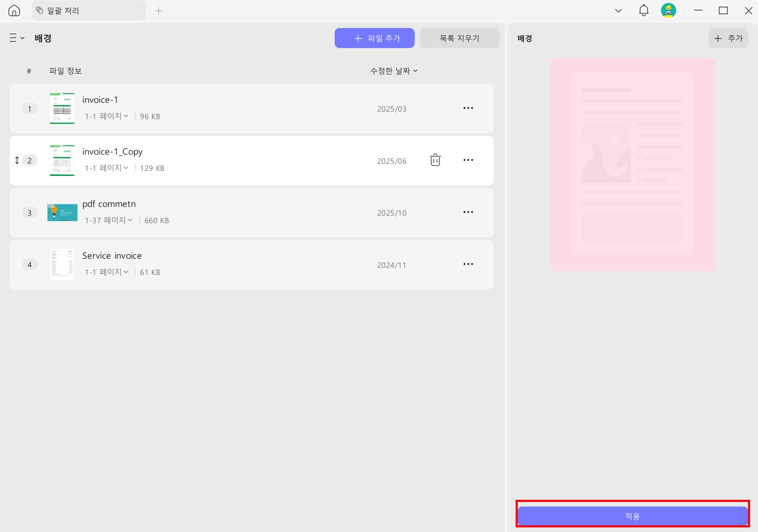Click the 추가 background button
758x532 pixels.
click(x=728, y=38)
